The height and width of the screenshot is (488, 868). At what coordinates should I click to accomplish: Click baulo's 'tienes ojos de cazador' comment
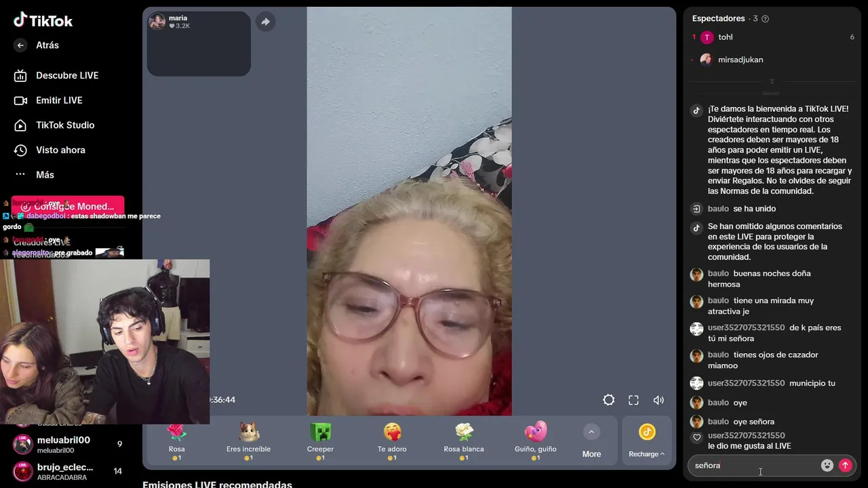tap(763, 361)
